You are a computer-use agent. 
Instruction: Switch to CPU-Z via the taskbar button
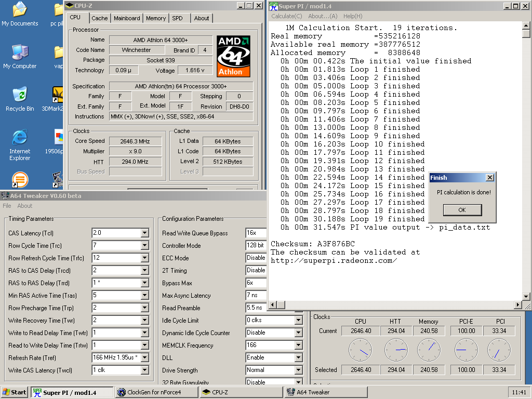[241, 392]
